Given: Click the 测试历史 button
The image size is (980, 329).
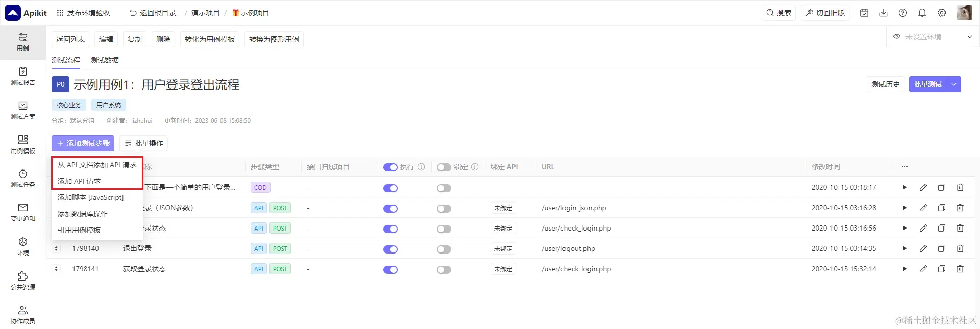Looking at the screenshot, I should (x=886, y=84).
